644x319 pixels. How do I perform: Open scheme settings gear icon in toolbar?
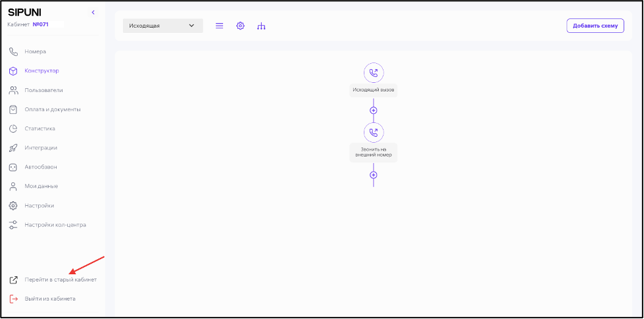point(240,26)
